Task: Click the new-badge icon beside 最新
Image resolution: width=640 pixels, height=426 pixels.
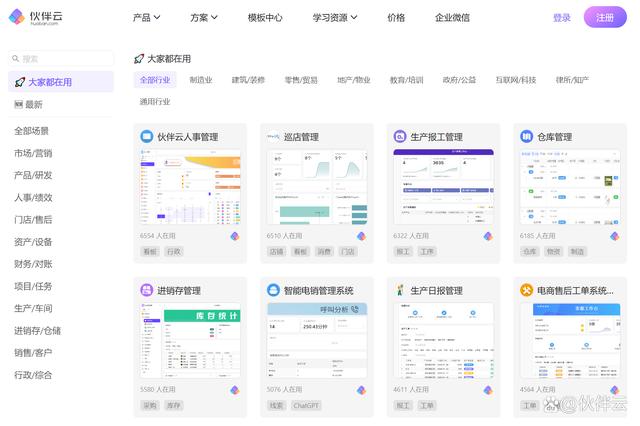Action: coord(18,104)
